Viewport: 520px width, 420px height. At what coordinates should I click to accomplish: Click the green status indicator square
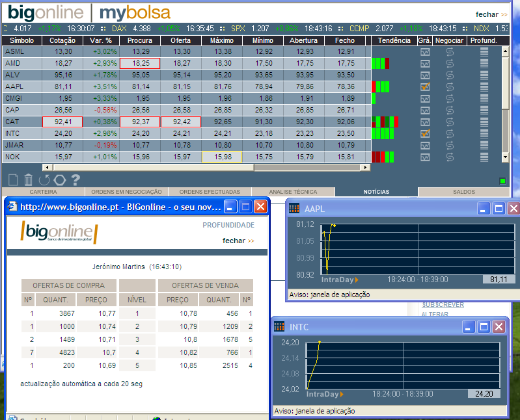(x=502, y=181)
